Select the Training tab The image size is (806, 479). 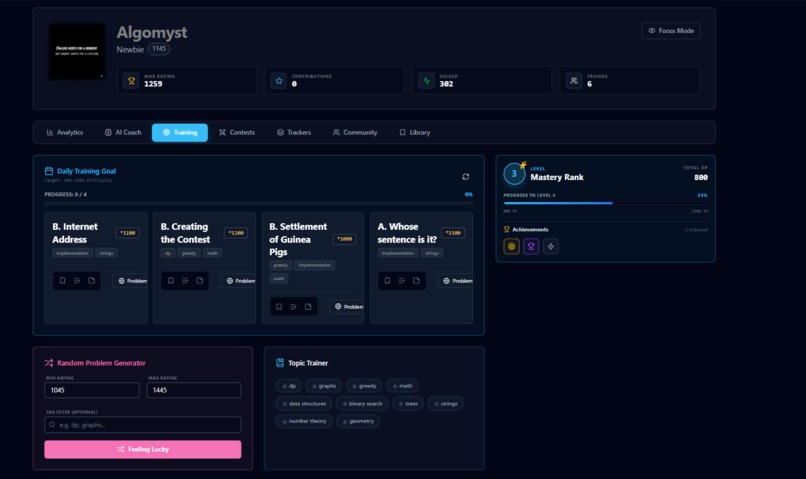click(180, 133)
